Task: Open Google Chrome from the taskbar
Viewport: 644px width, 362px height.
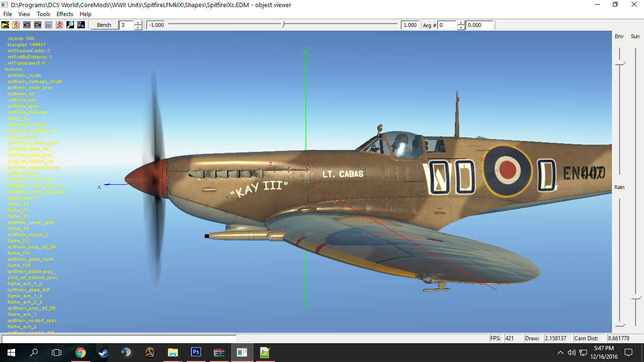Action: coord(81,353)
